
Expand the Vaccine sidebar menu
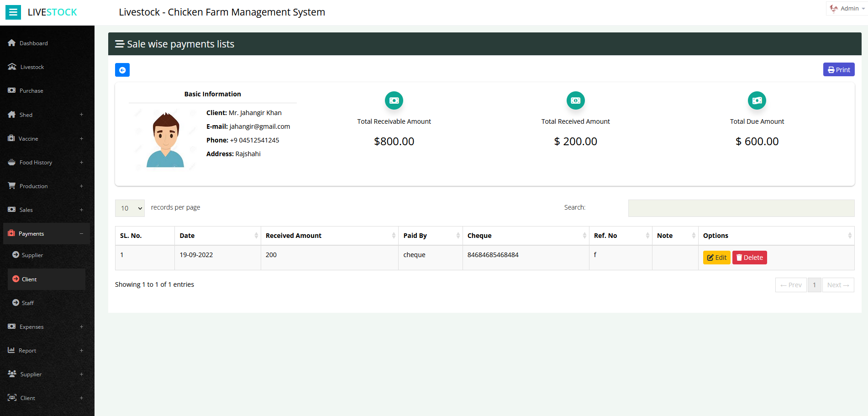click(x=81, y=138)
